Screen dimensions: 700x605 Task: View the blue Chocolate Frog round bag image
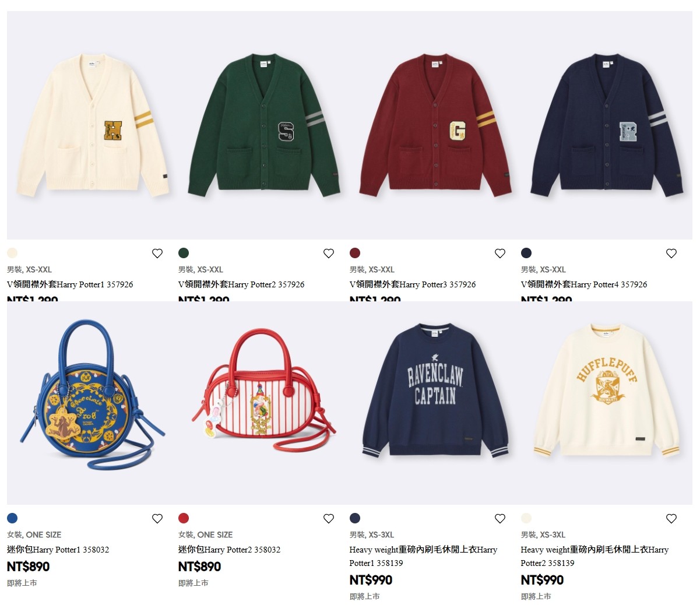pos(93,403)
